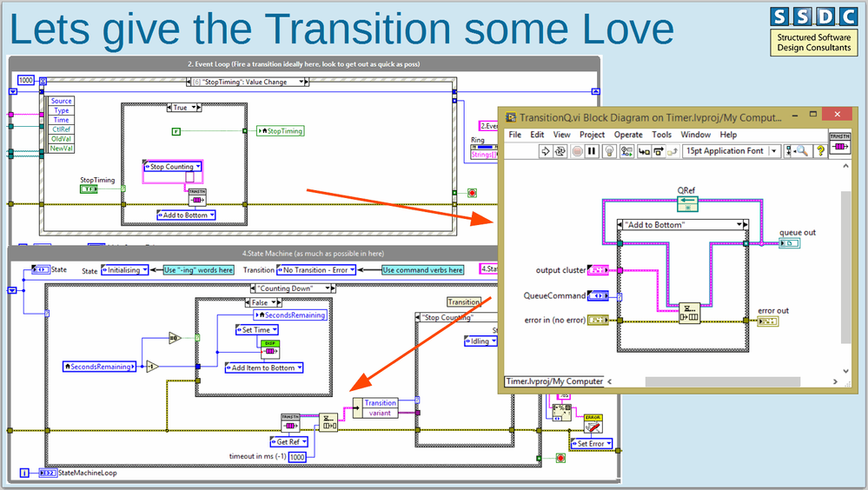Toggle Highlight Execution light bulb
Viewport: 868px width, 490px height.
(609, 151)
